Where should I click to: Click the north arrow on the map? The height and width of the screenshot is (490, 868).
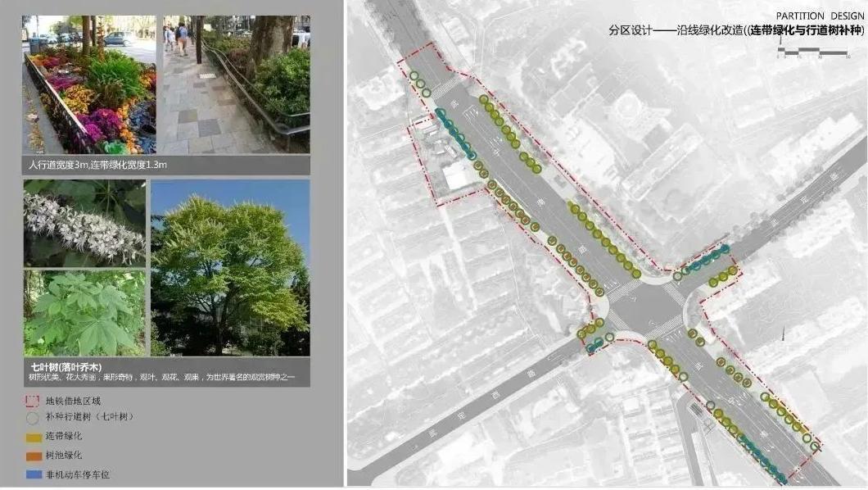click(x=783, y=333)
